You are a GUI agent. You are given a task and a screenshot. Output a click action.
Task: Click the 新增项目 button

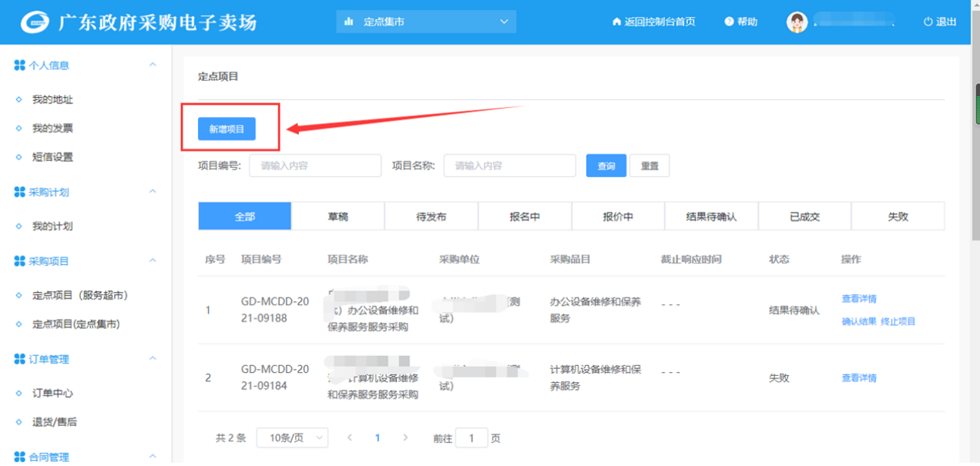coord(227,129)
